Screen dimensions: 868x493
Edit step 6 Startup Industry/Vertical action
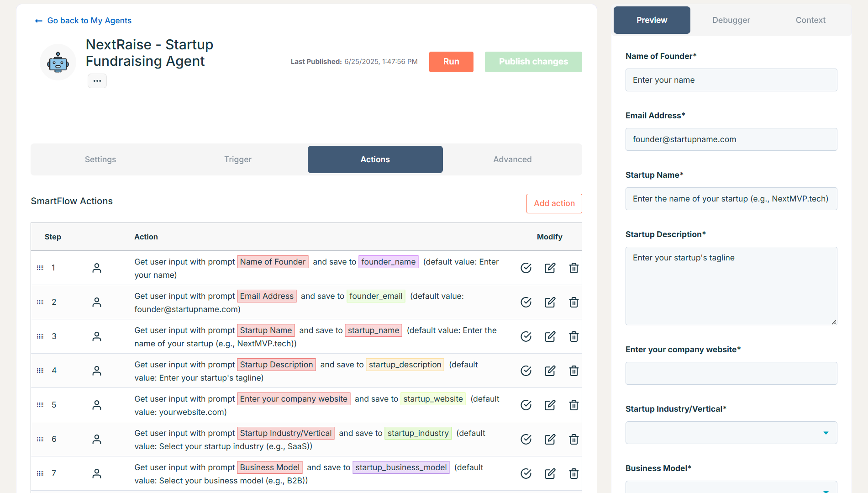(x=550, y=440)
